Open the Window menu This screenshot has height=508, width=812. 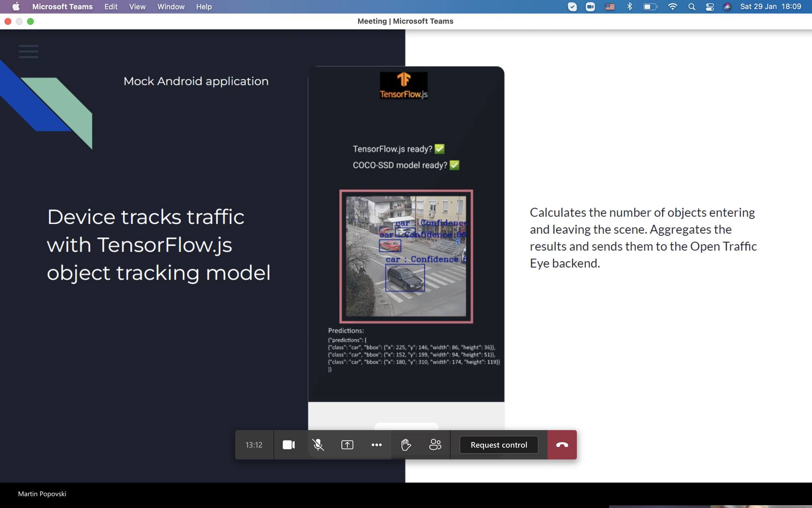(171, 7)
